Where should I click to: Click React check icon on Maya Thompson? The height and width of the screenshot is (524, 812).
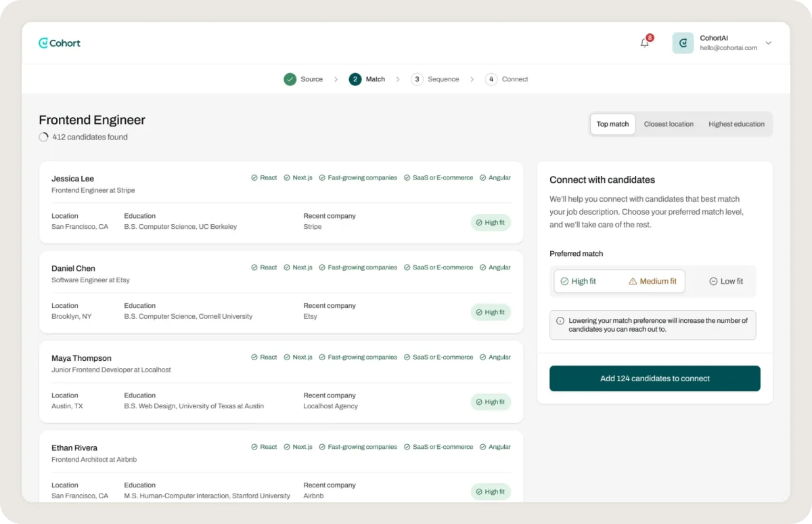pyautogui.click(x=254, y=357)
